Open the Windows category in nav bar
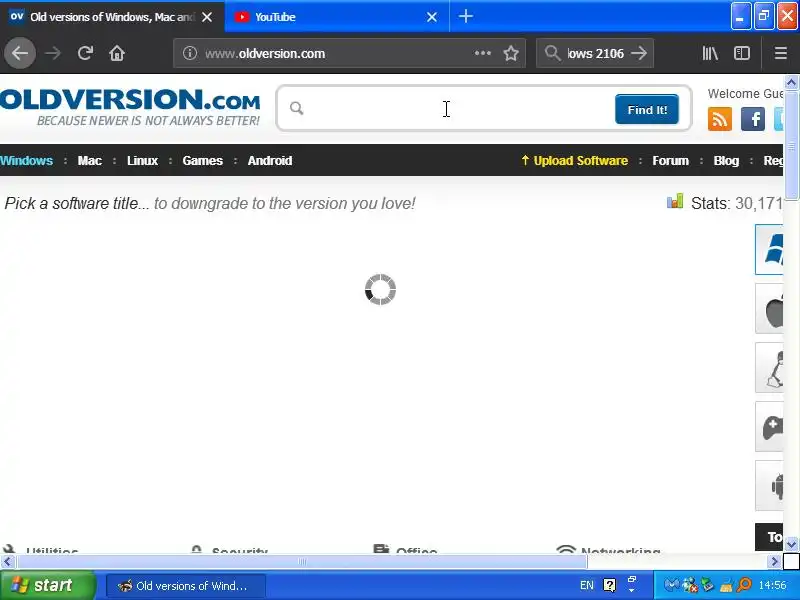Image resolution: width=800 pixels, height=600 pixels. [x=27, y=161]
